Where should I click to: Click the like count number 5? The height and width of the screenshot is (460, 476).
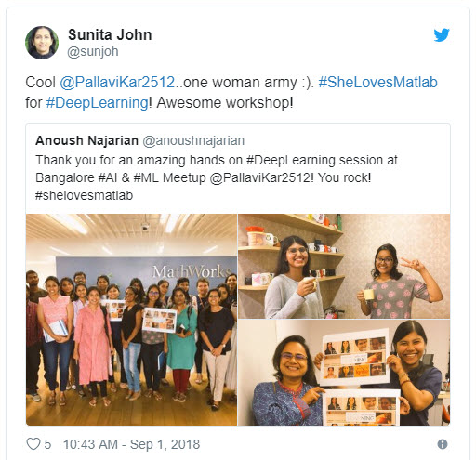pyautogui.click(x=47, y=444)
